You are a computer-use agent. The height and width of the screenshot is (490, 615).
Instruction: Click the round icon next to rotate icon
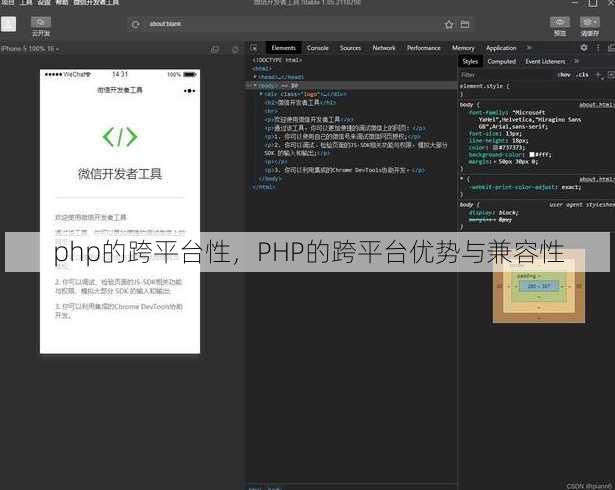pyautogui.click(x=235, y=49)
